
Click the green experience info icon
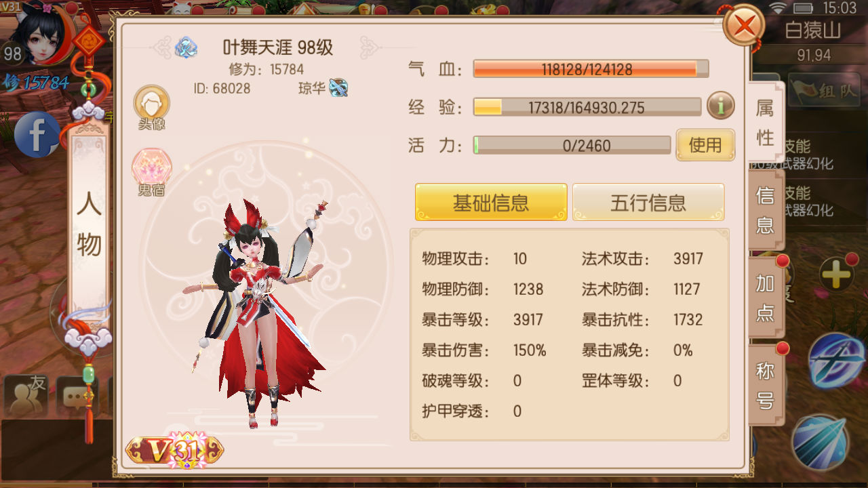pos(720,106)
